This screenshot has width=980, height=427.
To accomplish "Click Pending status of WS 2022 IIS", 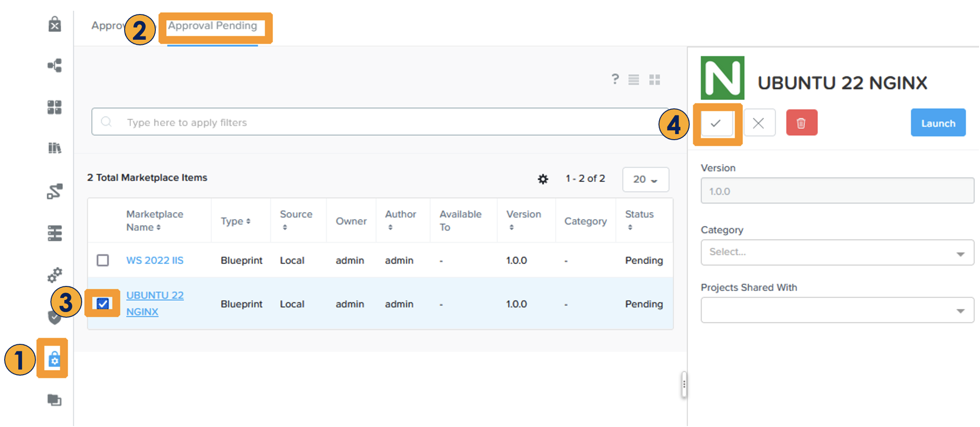I will [644, 260].
